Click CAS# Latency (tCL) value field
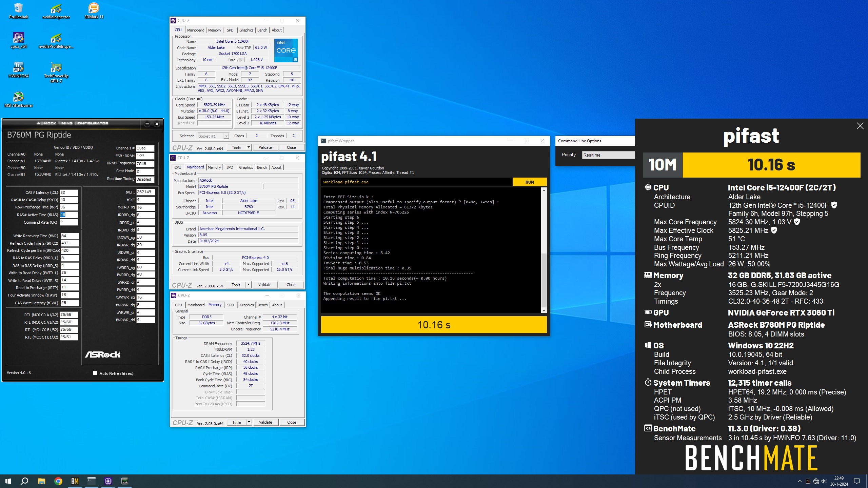 (69, 192)
